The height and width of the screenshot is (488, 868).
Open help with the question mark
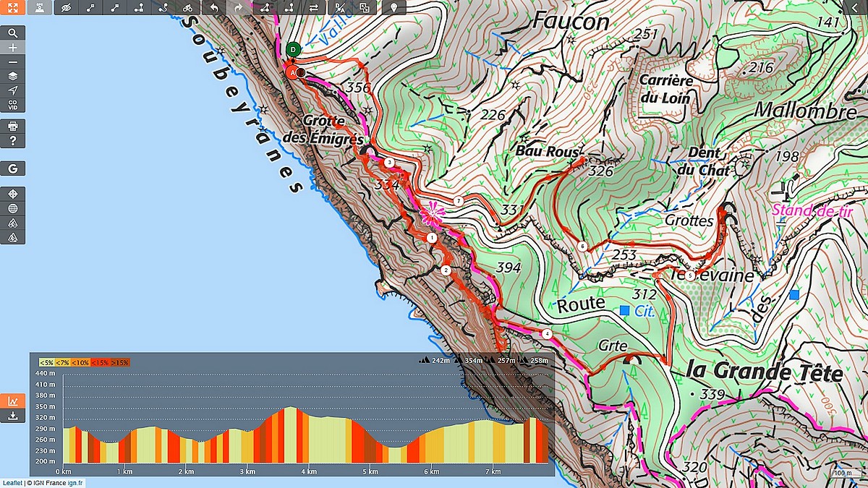[12, 140]
